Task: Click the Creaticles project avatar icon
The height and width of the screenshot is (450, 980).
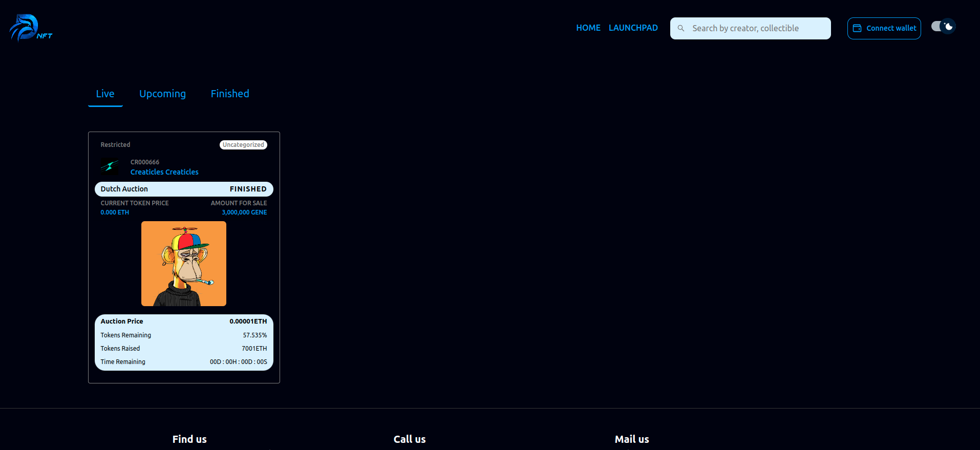Action: 110,166
